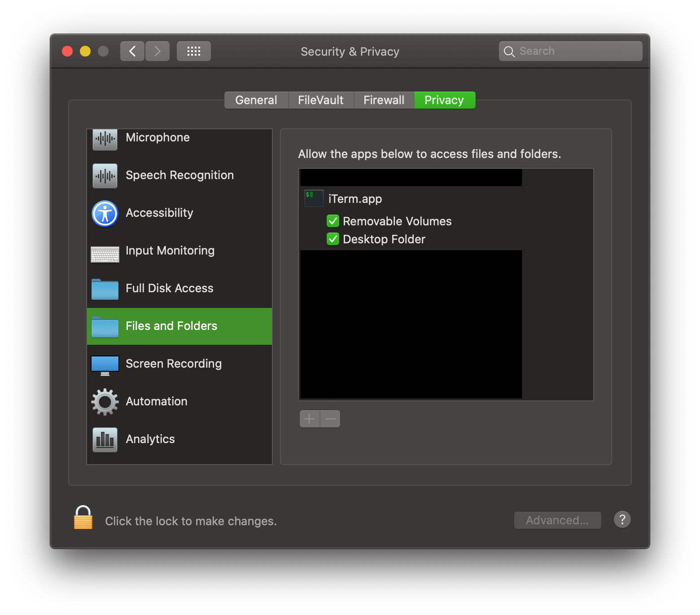The width and height of the screenshot is (700, 615).
Task: Select Full Disk Access text row
Action: pos(170,288)
